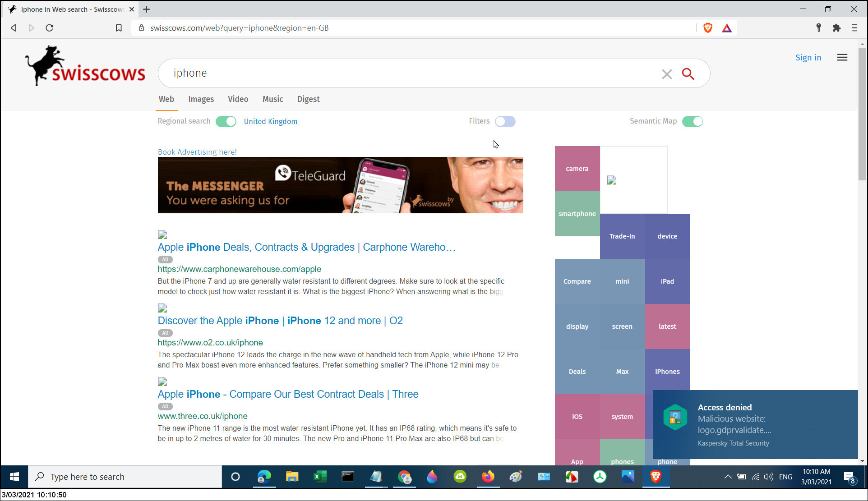Click the browser forward arrow
This screenshot has width=868, height=501.
pos(31,28)
